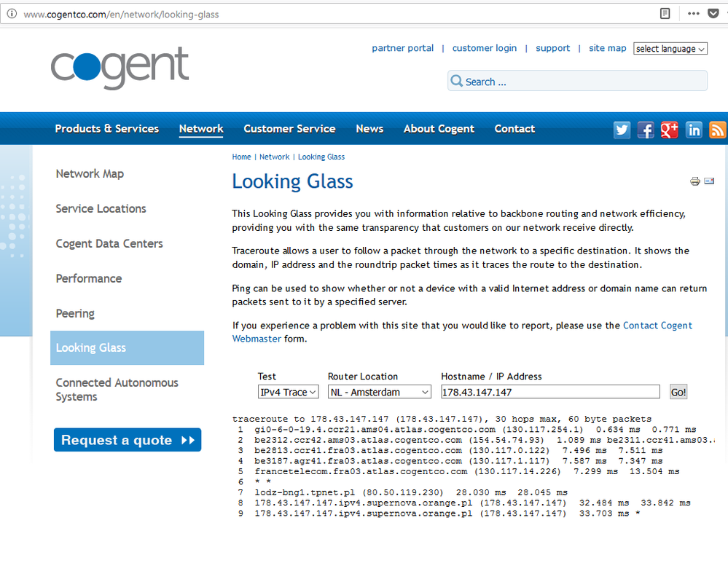
Task: Click Request a quote button
Action: 128,439
